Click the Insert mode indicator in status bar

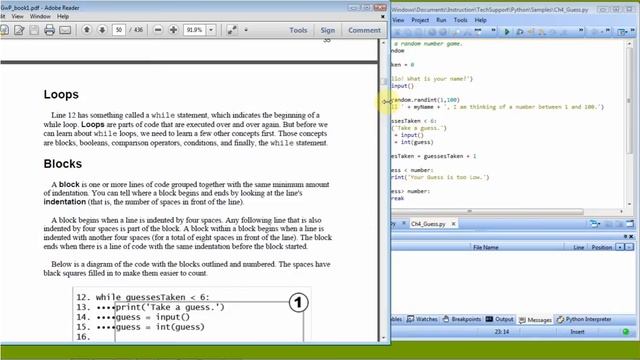tap(577, 332)
